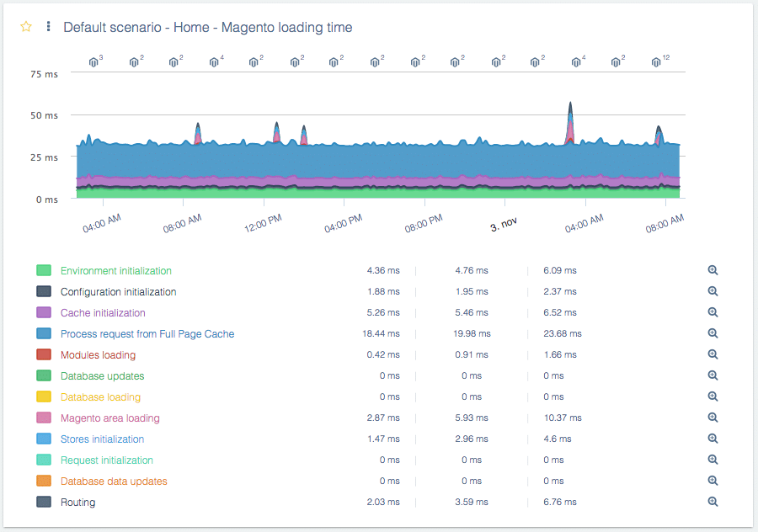Click the 50 ms y-axis label
The image size is (758, 532).
pos(44,115)
